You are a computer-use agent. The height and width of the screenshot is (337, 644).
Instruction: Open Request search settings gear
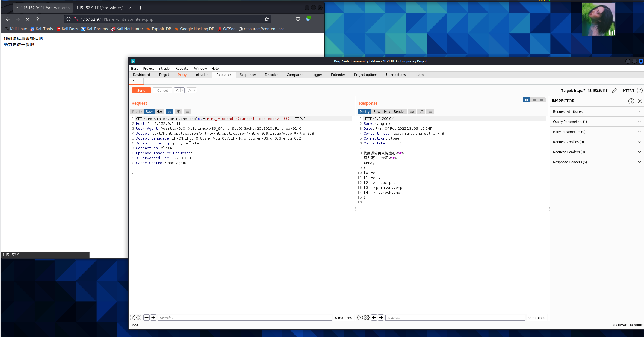click(139, 317)
